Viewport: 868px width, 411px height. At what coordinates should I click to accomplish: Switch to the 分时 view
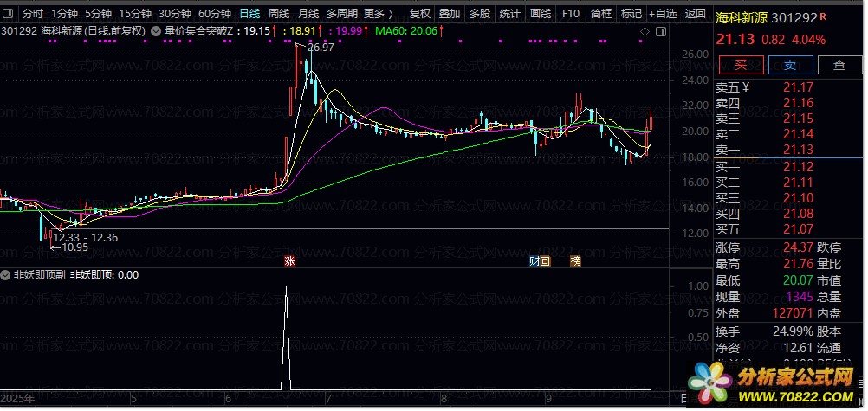point(33,14)
